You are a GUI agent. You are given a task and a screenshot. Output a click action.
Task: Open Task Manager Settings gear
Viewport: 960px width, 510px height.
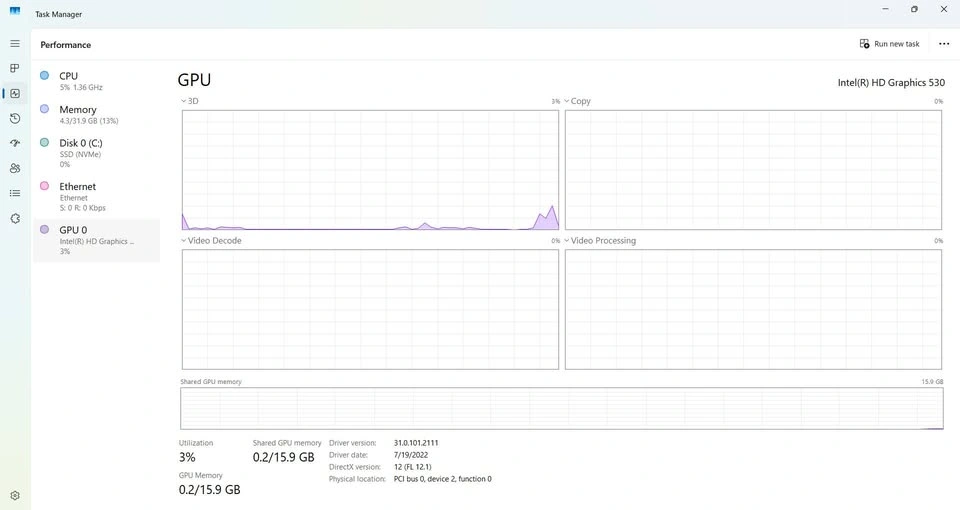[15, 495]
